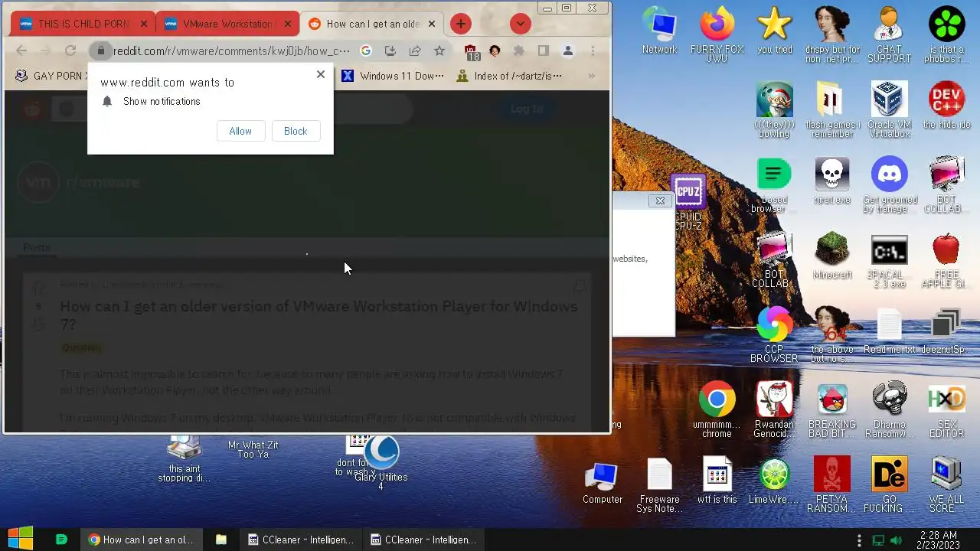Go back to the previous page
The image size is (980, 551).
click(21, 51)
